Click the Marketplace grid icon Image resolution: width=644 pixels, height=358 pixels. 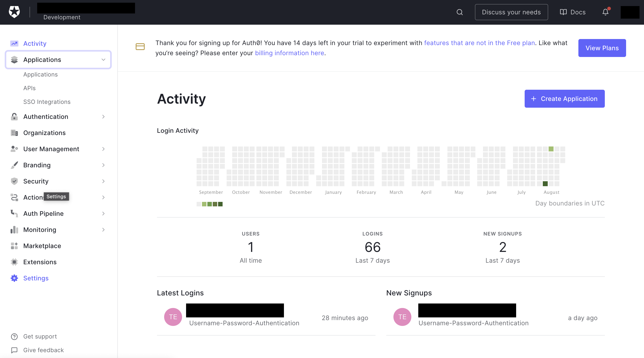tap(14, 246)
